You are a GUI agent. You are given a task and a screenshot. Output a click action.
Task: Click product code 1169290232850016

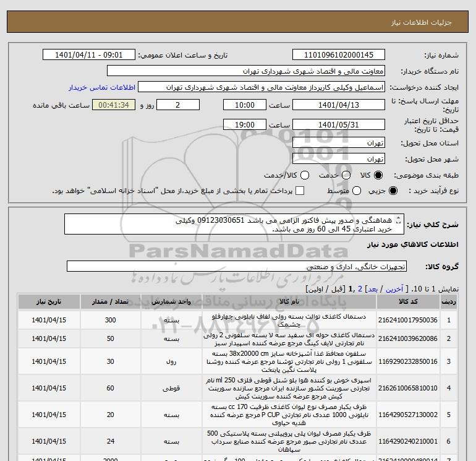(408, 361)
